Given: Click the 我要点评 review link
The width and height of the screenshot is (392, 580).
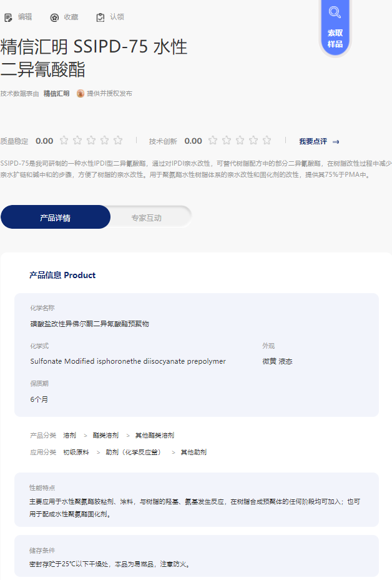Looking at the screenshot, I should coord(313,141).
